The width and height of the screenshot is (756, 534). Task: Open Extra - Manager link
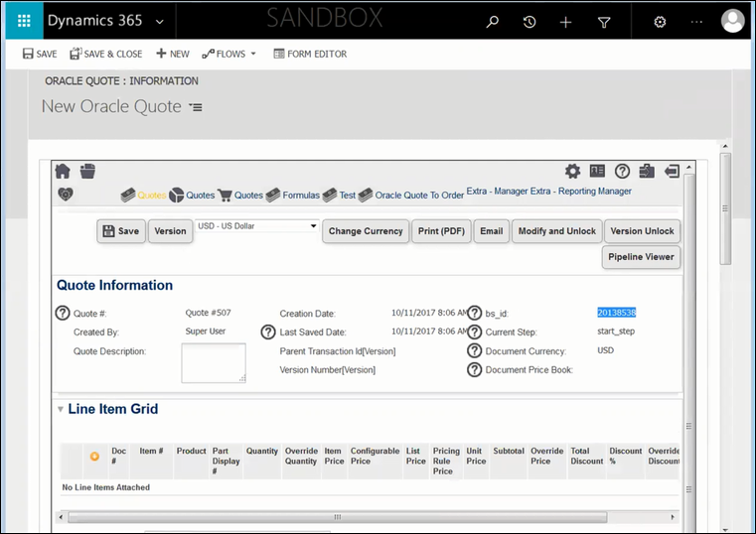point(497,192)
